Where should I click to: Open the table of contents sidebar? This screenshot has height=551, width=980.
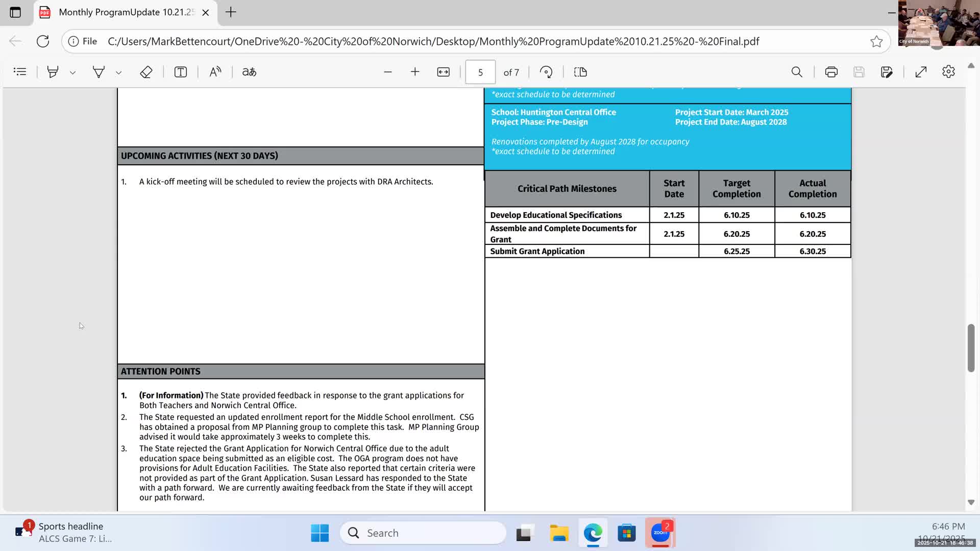coord(20,72)
